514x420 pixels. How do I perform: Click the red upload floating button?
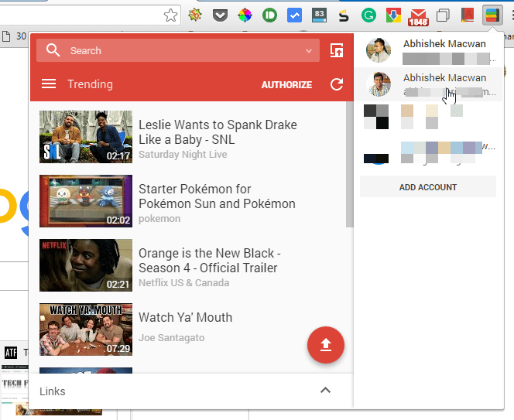[x=326, y=345]
